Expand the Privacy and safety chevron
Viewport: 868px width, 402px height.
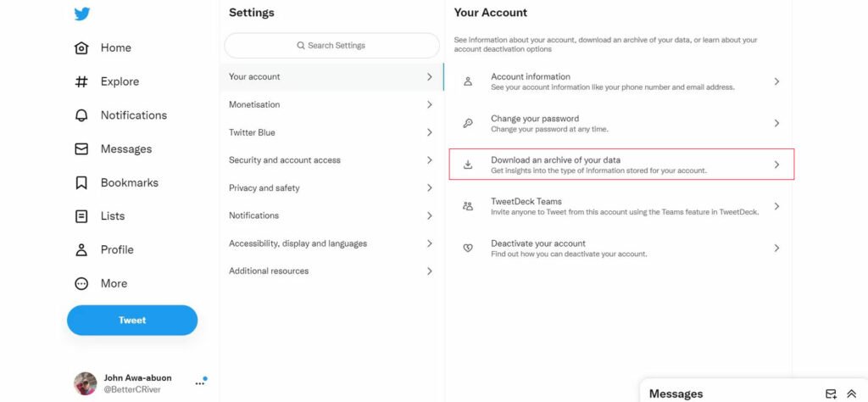click(430, 187)
